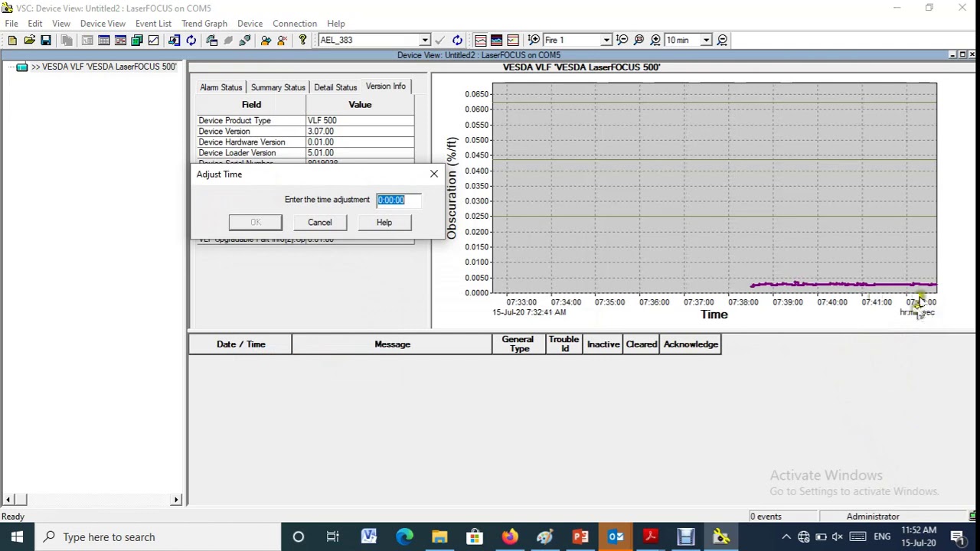Viewport: 980px width, 551px height.
Task: Click the user logon toolbar icon
Action: point(266,40)
